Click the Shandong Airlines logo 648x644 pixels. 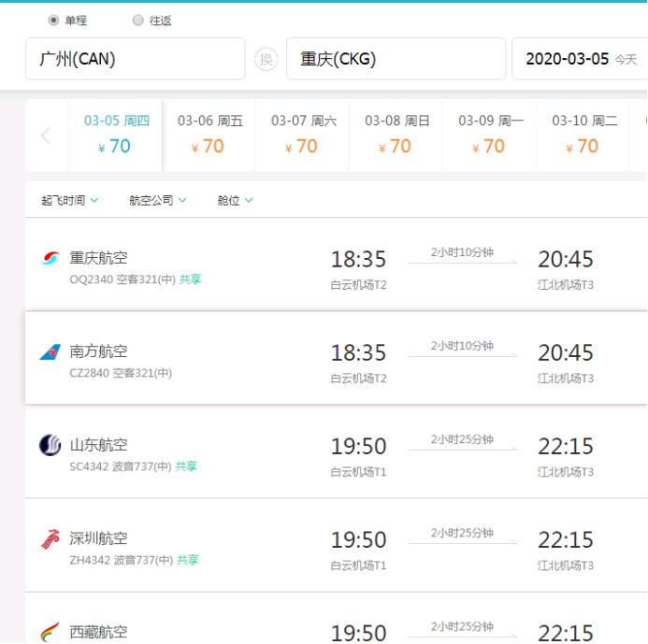(50, 445)
